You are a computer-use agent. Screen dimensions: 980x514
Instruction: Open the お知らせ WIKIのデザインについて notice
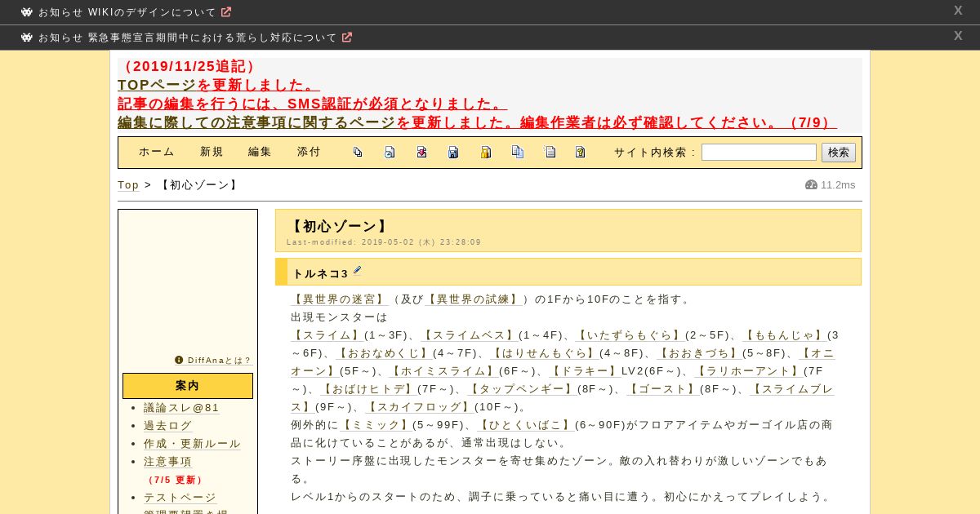click(127, 12)
